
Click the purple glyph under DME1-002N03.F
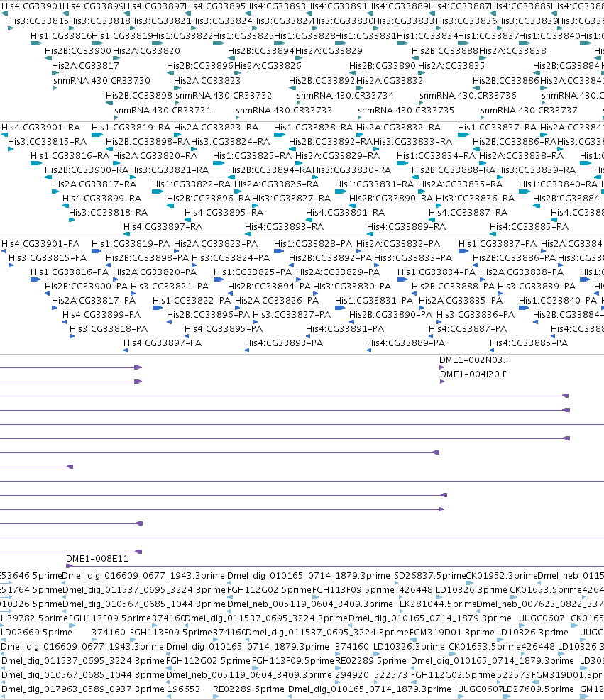442,367
